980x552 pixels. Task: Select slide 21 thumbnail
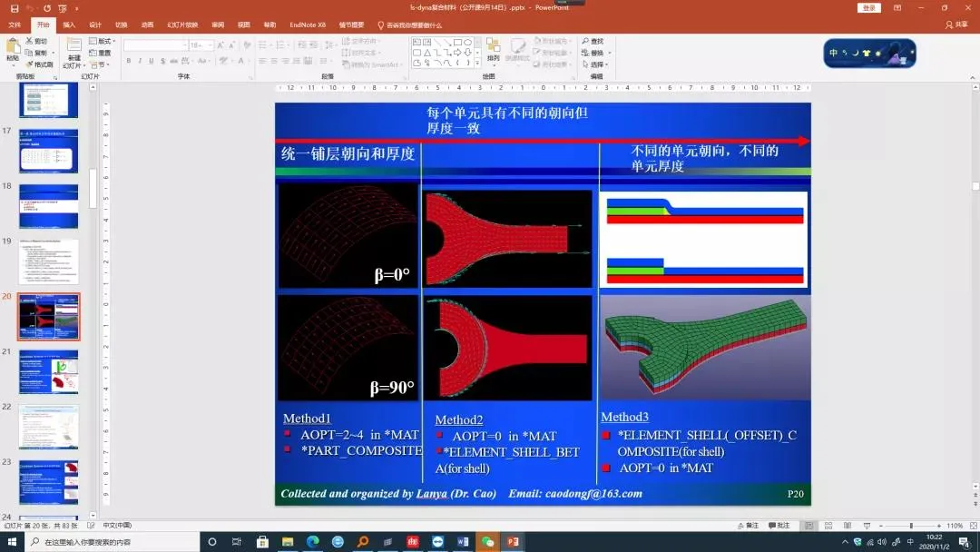pos(49,372)
